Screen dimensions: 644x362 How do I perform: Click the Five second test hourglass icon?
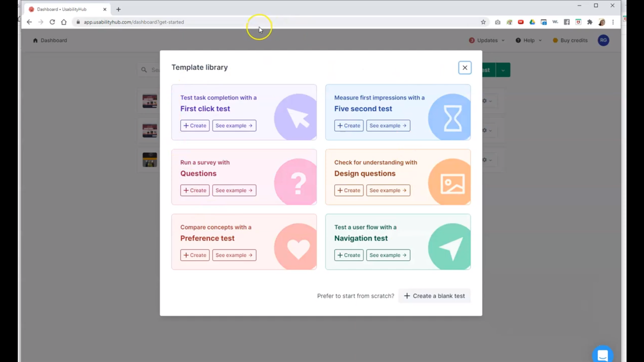[452, 118]
